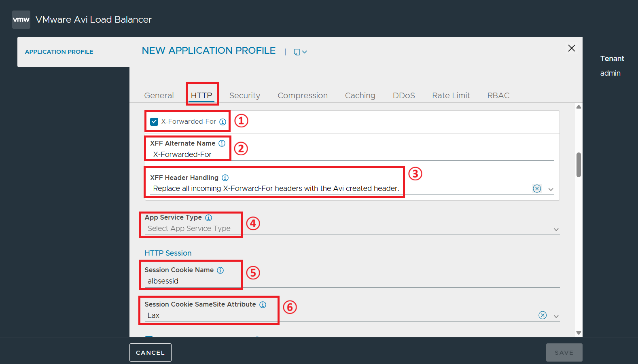Click Session Cookie SameSite Attribute info icon

coord(263,305)
